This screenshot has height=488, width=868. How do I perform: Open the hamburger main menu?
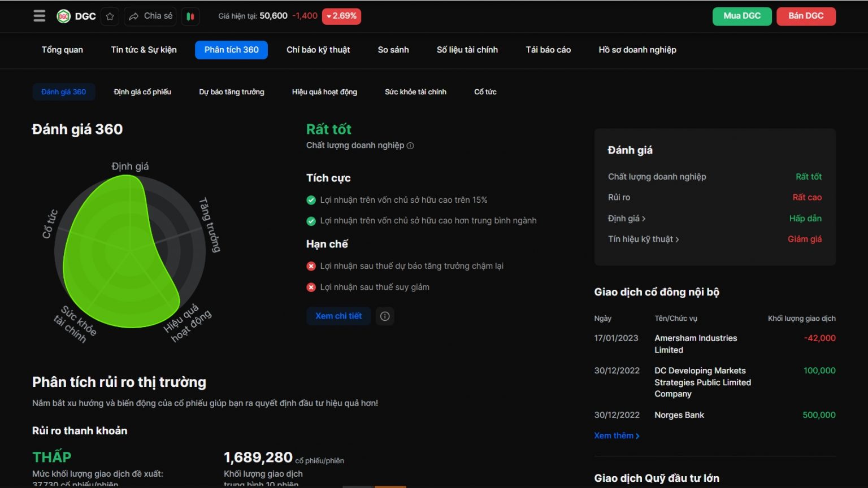[x=39, y=16]
